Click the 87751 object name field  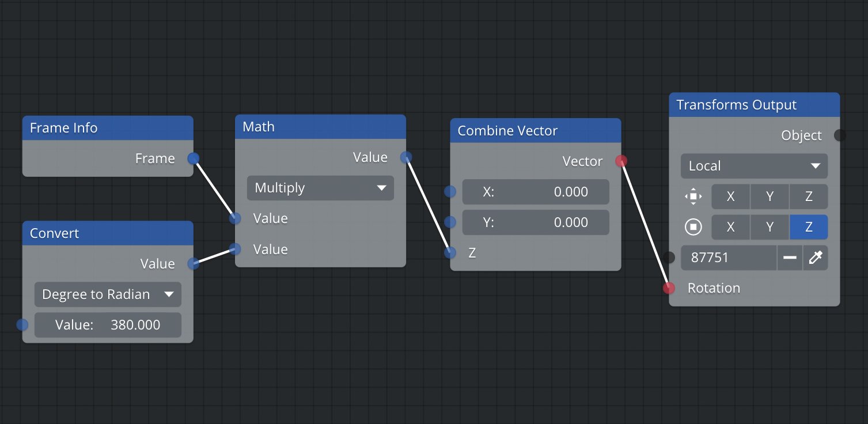pos(729,258)
